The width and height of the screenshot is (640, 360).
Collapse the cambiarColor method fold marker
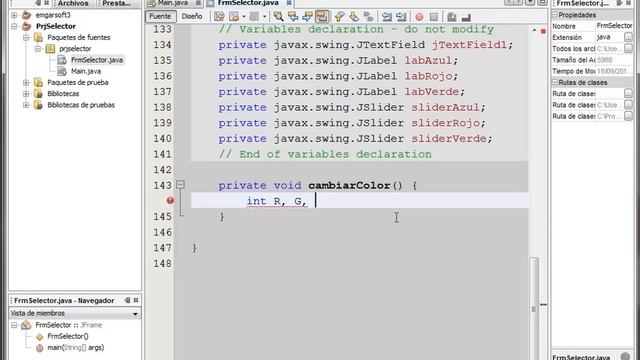point(180,185)
